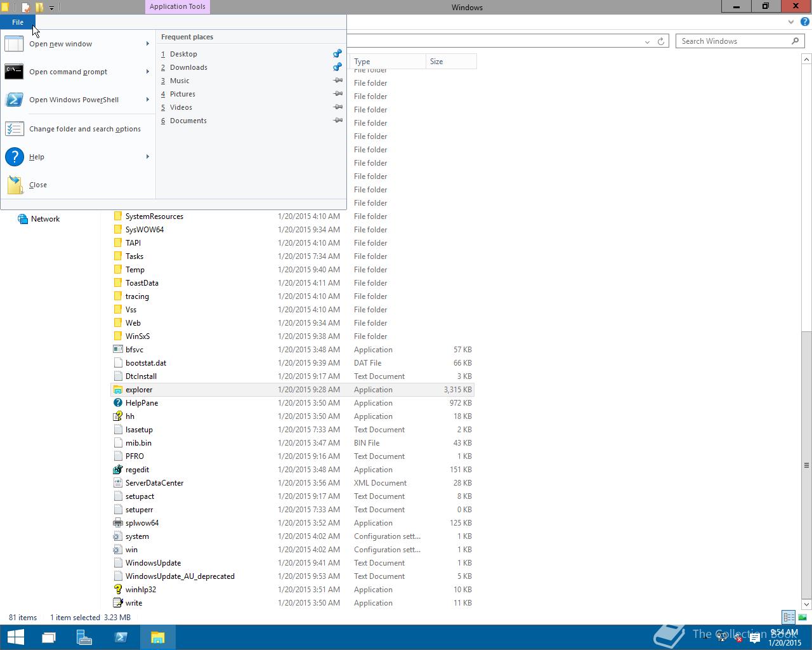812x650 pixels.
Task: Select the HelpPane file icon
Action: click(117, 403)
